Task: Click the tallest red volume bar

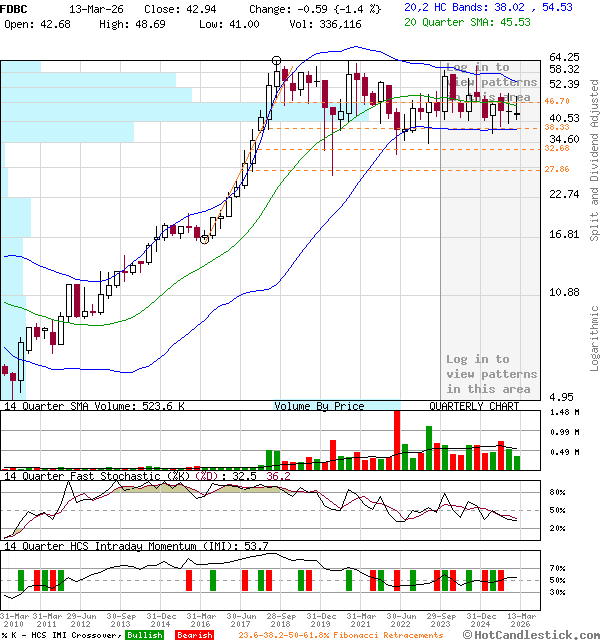Action: click(x=397, y=439)
